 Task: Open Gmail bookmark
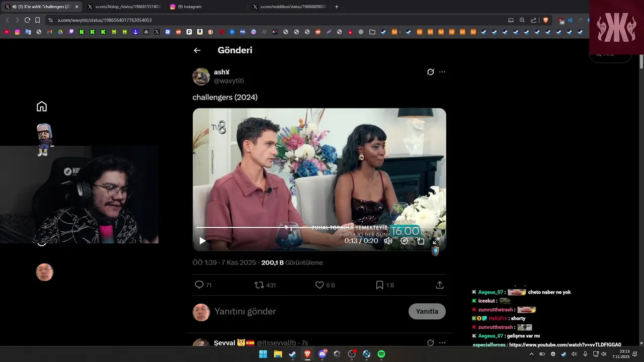(49, 32)
